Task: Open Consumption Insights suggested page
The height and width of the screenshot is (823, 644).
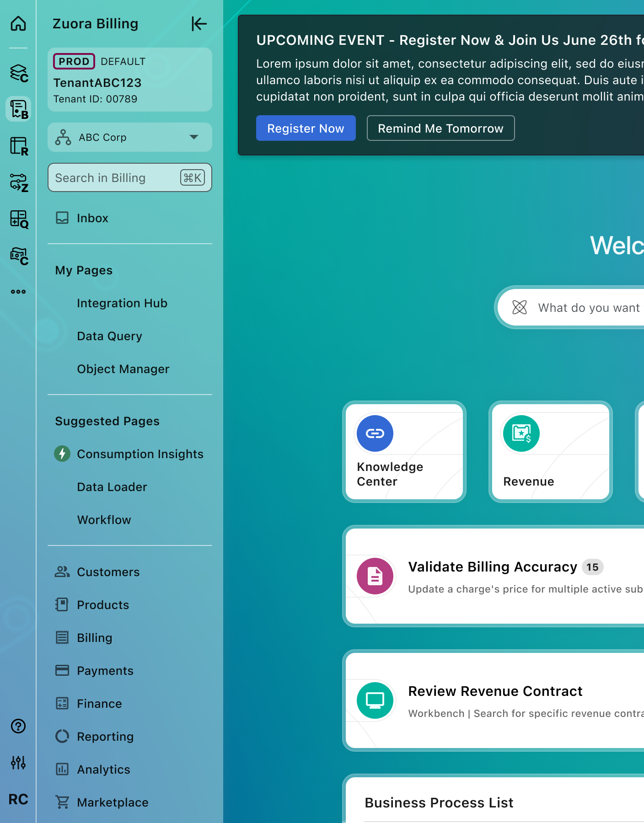Action: [x=140, y=454]
